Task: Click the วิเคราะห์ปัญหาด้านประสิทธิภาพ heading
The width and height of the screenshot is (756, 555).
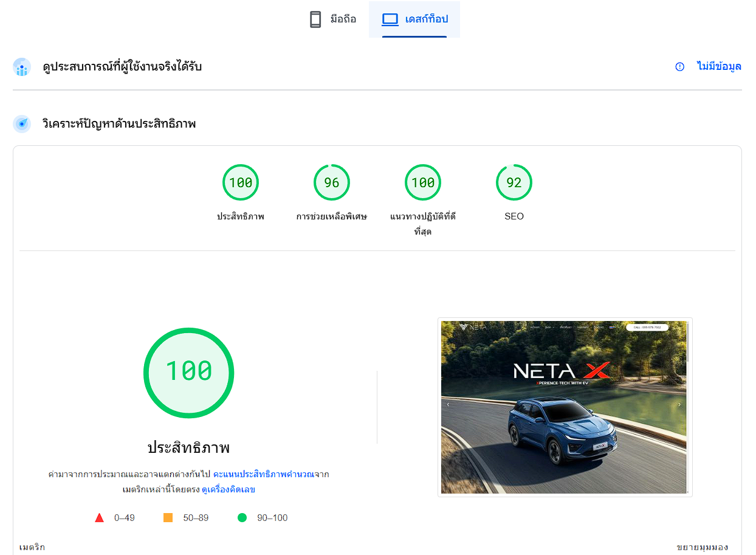Action: [119, 124]
